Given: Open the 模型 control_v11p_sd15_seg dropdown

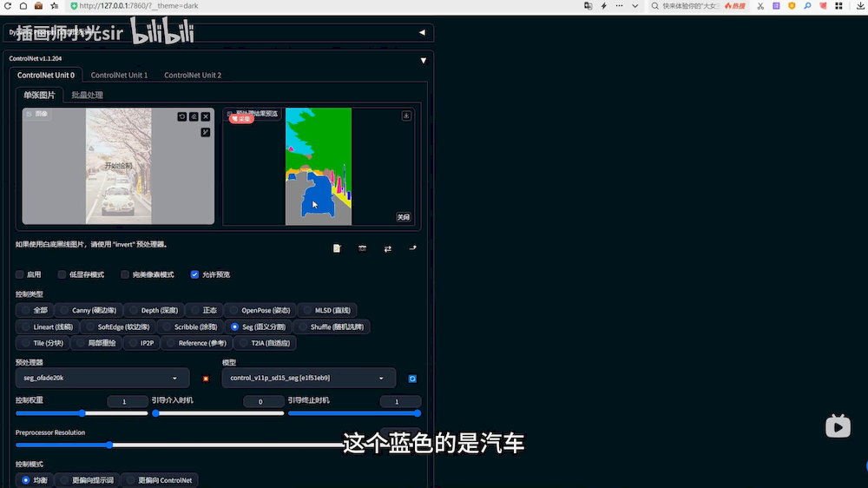Looking at the screenshot, I should click(309, 379).
